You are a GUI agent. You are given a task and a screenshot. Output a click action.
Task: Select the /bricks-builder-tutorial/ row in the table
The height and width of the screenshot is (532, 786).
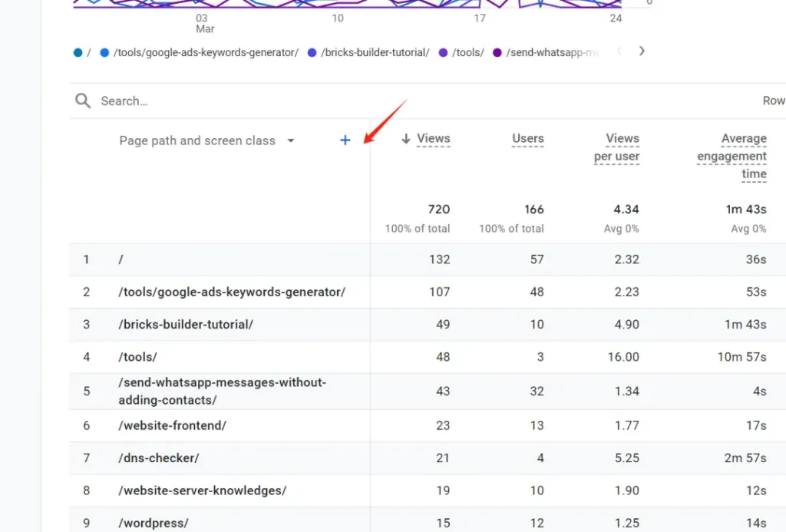(x=186, y=324)
